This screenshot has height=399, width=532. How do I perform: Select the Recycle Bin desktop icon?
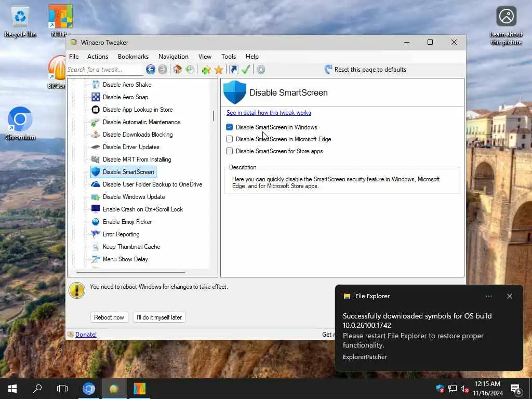coord(20,21)
